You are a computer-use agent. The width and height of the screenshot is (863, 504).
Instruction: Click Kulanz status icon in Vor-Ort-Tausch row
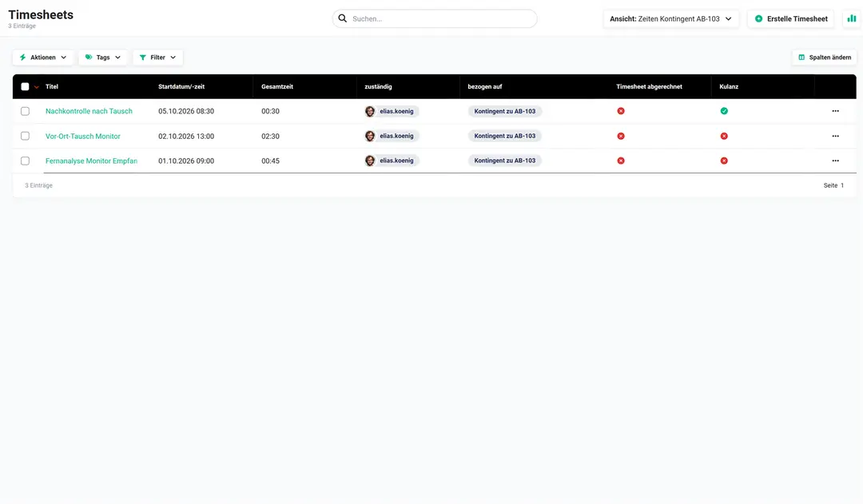tap(724, 136)
